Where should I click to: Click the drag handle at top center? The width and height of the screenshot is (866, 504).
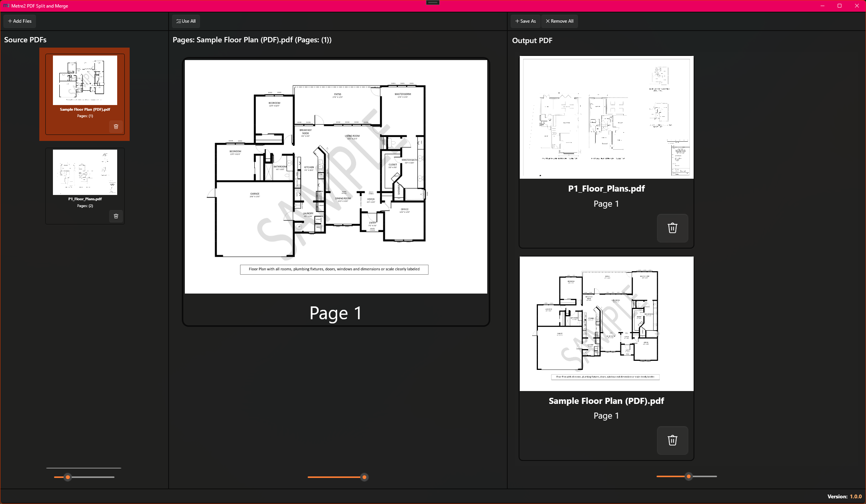tap(433, 3)
